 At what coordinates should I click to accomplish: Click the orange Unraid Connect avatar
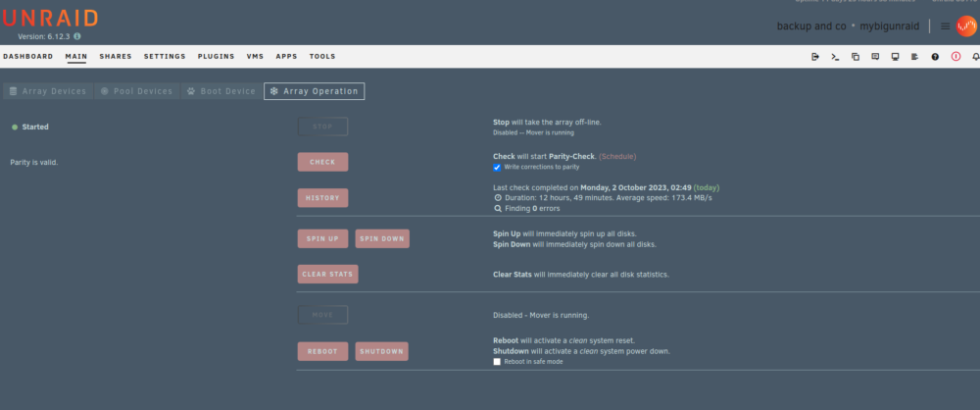pyautogui.click(x=966, y=26)
